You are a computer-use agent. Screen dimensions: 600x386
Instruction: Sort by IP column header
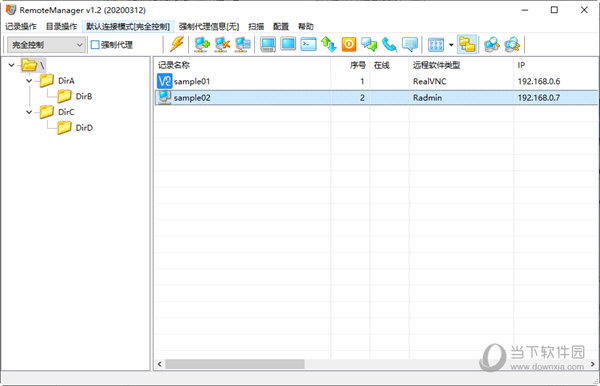pyautogui.click(x=556, y=65)
